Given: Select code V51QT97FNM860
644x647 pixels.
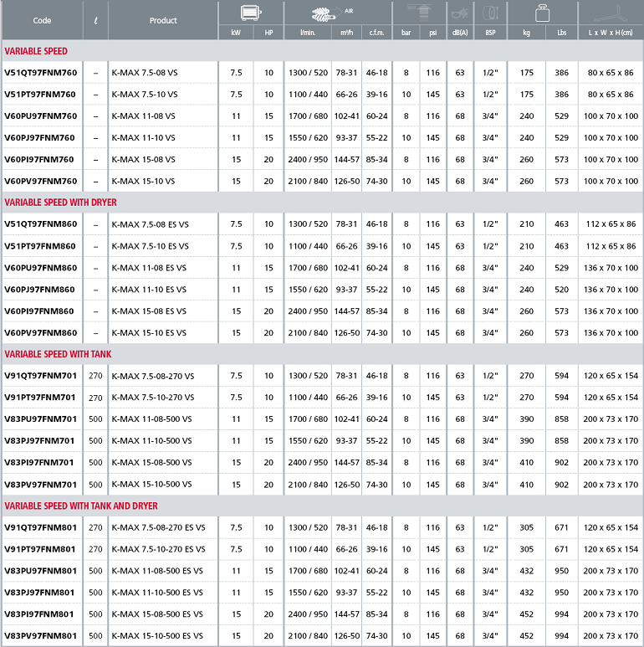Looking at the screenshot, I should click(x=40, y=224).
